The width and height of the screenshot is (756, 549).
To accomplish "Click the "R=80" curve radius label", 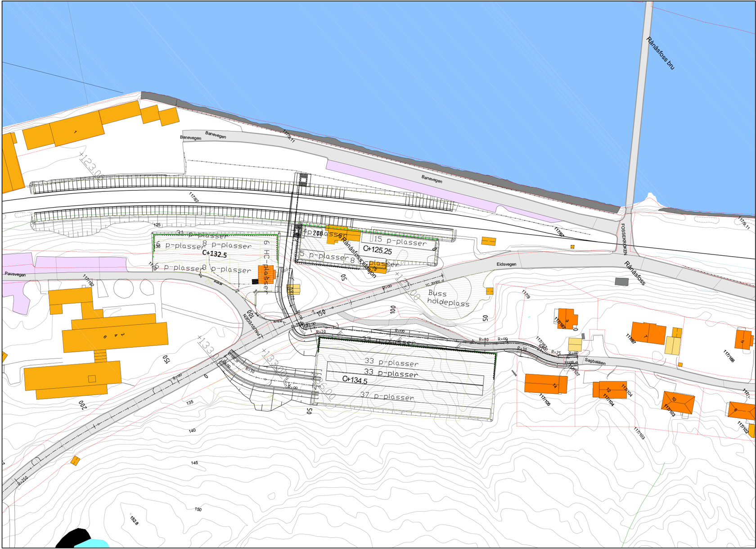I will click(484, 340).
